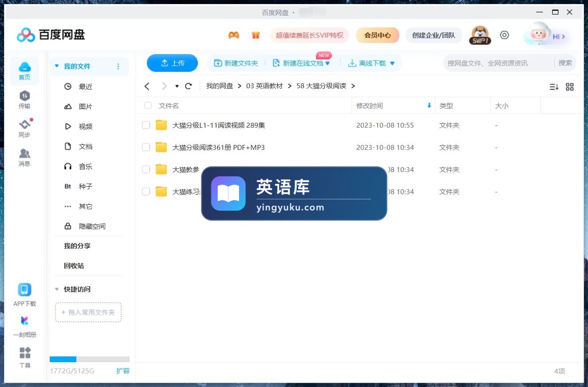Viewport: 588px width, 387px height.
Task: Go to 03 英语教材 breadcrumb
Action: click(264, 86)
